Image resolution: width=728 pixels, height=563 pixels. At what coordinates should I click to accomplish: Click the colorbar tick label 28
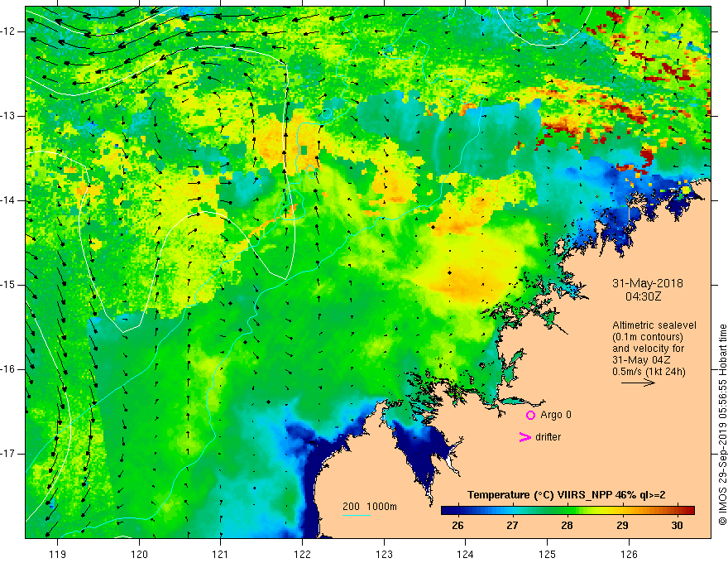click(567, 526)
